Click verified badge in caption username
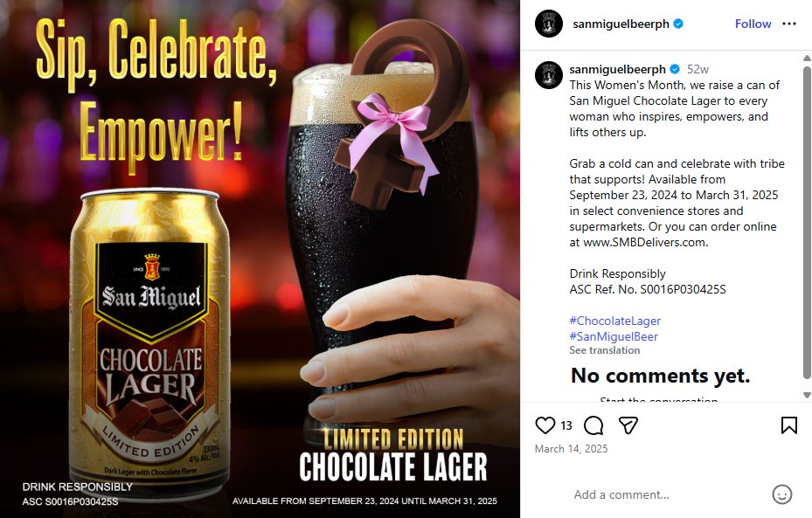This screenshot has width=812, height=518. (676, 69)
